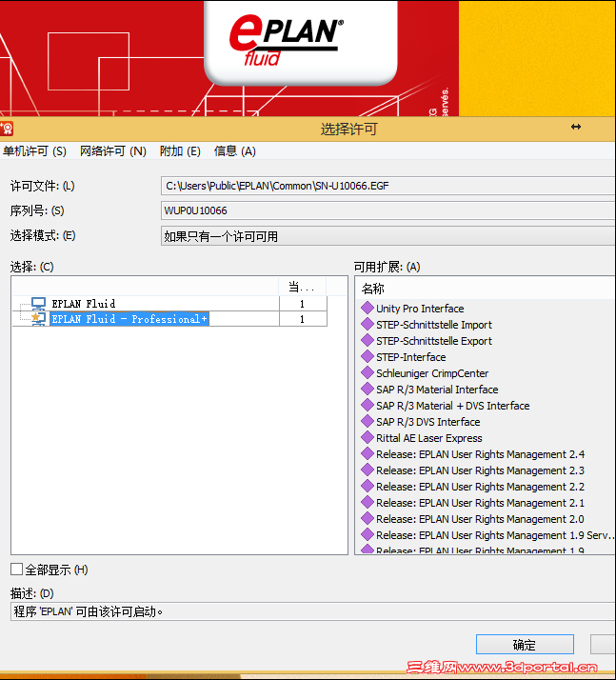Image resolution: width=616 pixels, height=680 pixels.
Task: Click the resize arrows icon in title bar
Action: click(x=576, y=127)
